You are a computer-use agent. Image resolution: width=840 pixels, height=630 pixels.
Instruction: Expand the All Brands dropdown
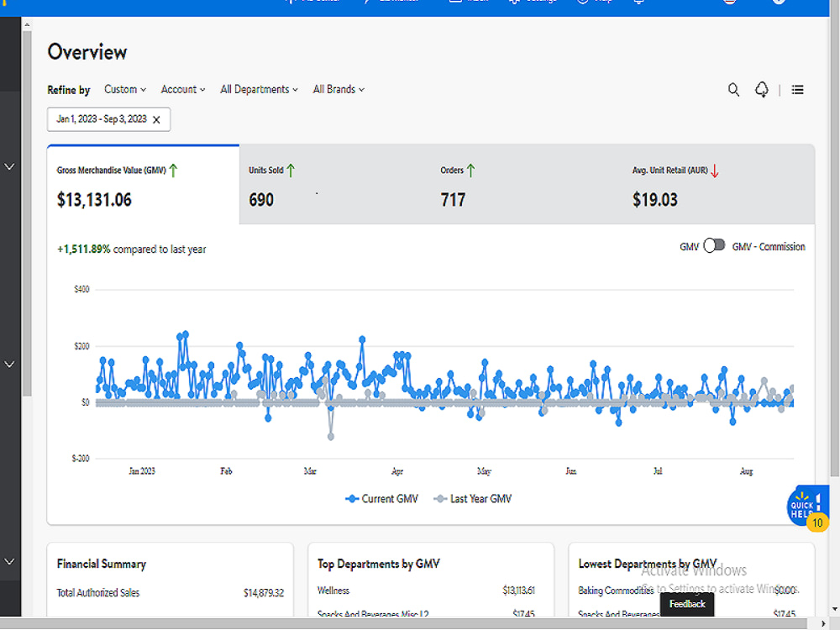tap(339, 90)
